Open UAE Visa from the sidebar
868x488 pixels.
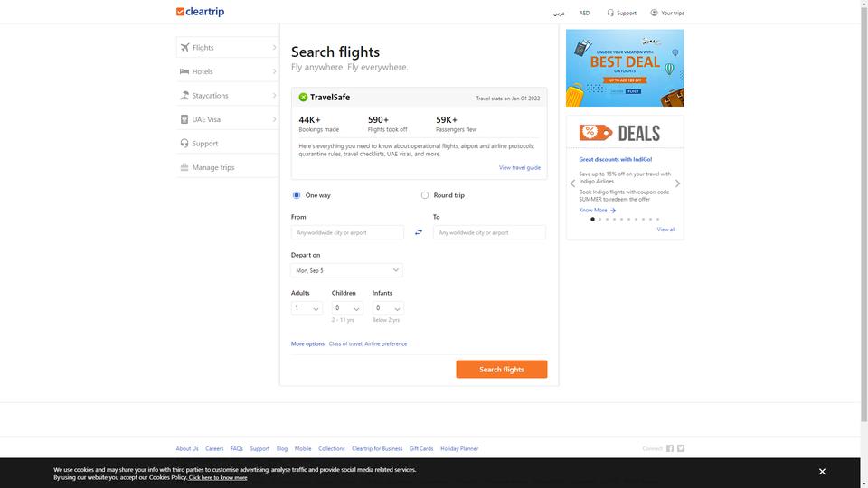(227, 119)
